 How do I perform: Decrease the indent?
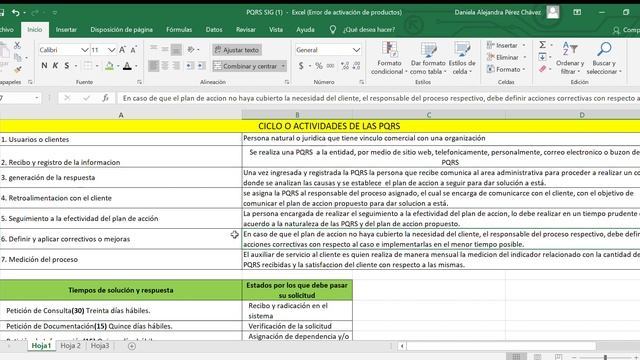[190, 66]
